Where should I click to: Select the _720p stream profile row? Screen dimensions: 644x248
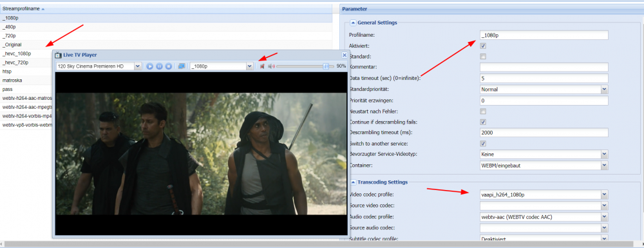[x=166, y=36]
